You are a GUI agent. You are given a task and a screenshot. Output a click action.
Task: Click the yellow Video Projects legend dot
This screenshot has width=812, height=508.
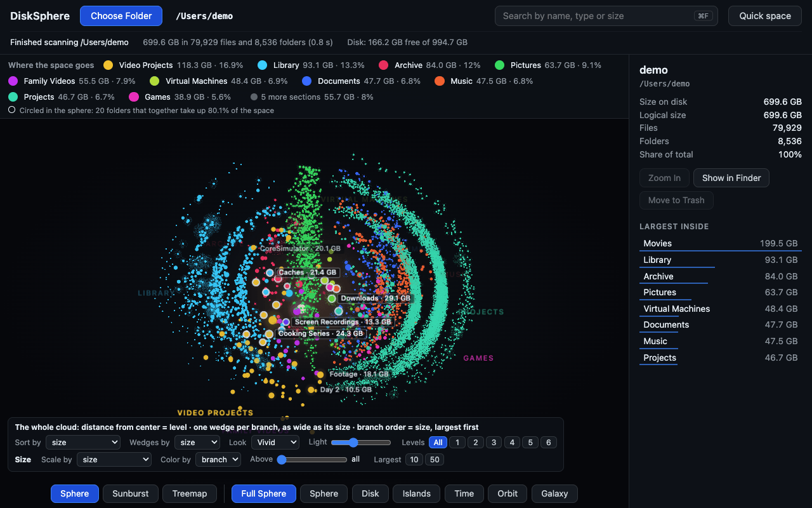(108, 65)
